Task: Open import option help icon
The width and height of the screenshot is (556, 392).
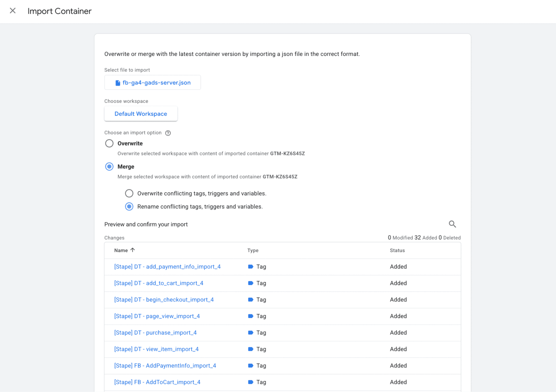Action: point(168,133)
